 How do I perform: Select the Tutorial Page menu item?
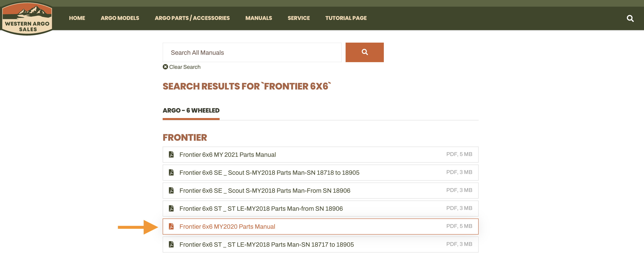tap(346, 18)
